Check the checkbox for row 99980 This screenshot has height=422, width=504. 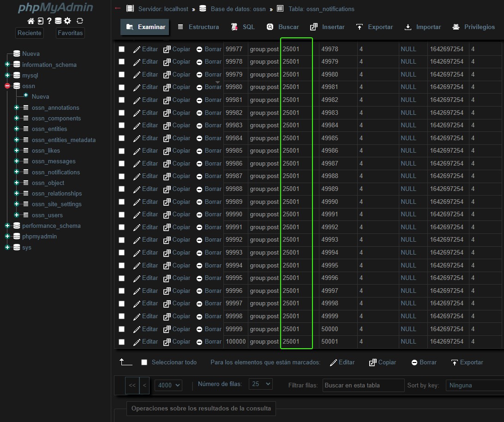pos(122,87)
